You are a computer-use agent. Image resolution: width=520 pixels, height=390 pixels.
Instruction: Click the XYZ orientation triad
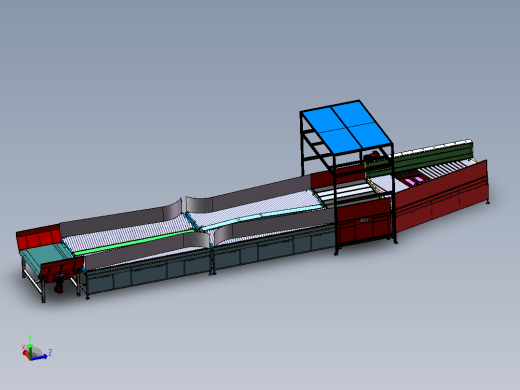[x=36, y=349]
